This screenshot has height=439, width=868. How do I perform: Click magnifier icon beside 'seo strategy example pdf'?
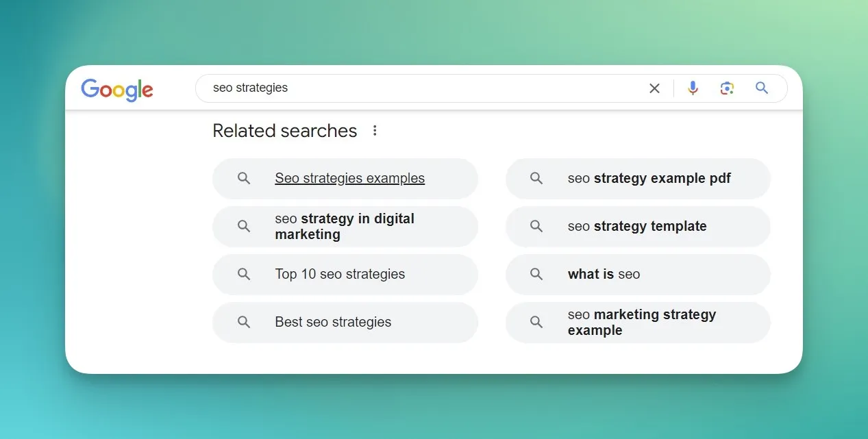click(536, 179)
